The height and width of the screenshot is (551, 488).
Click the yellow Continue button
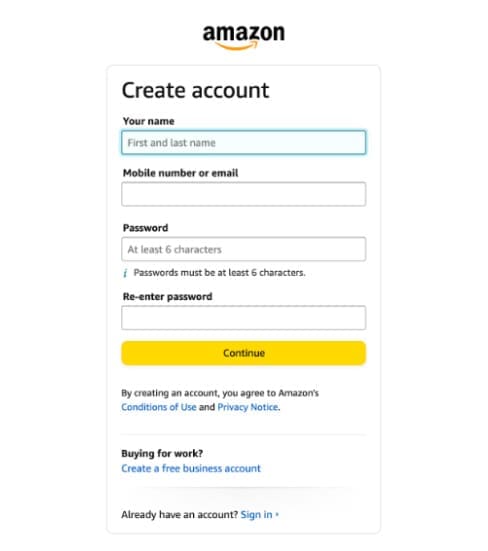coord(243,353)
